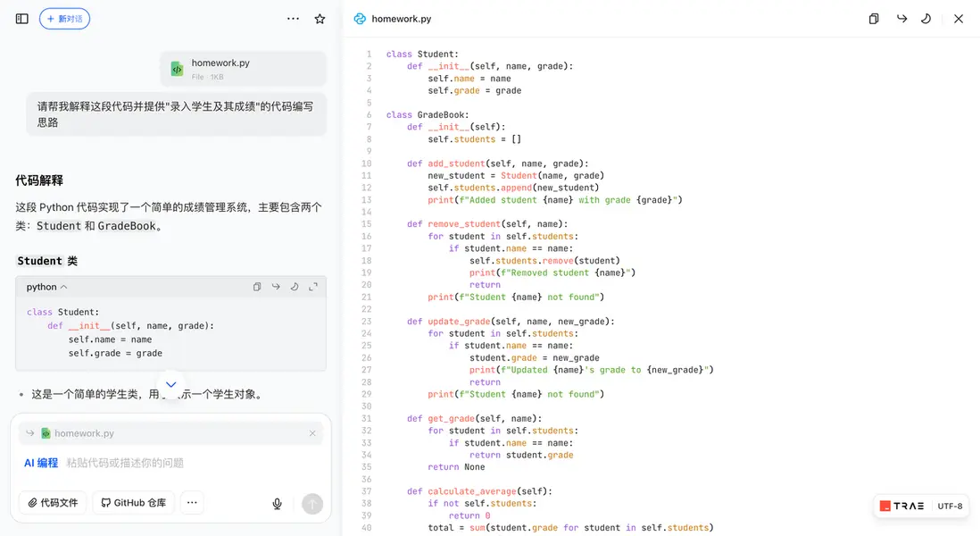Click the UTF-8 encoding indicator
The image size is (980, 536).
pyautogui.click(x=950, y=506)
